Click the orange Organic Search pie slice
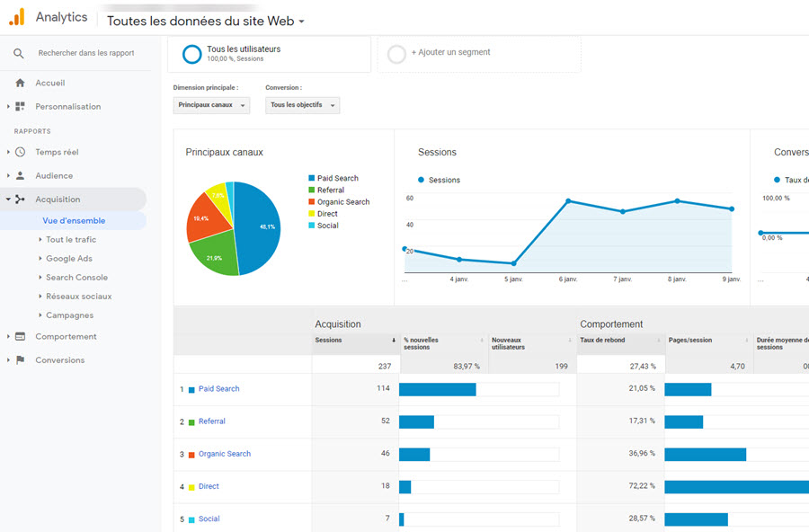Image resolution: width=809 pixels, height=532 pixels. point(204,219)
